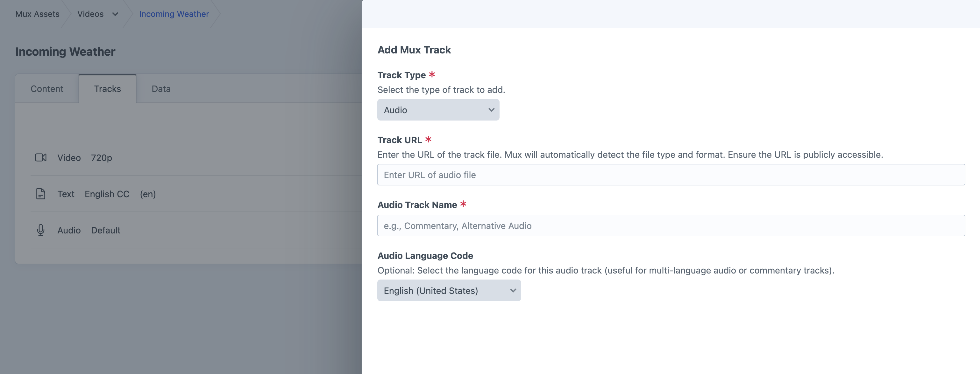Open the Track Type dropdown

tap(438, 110)
